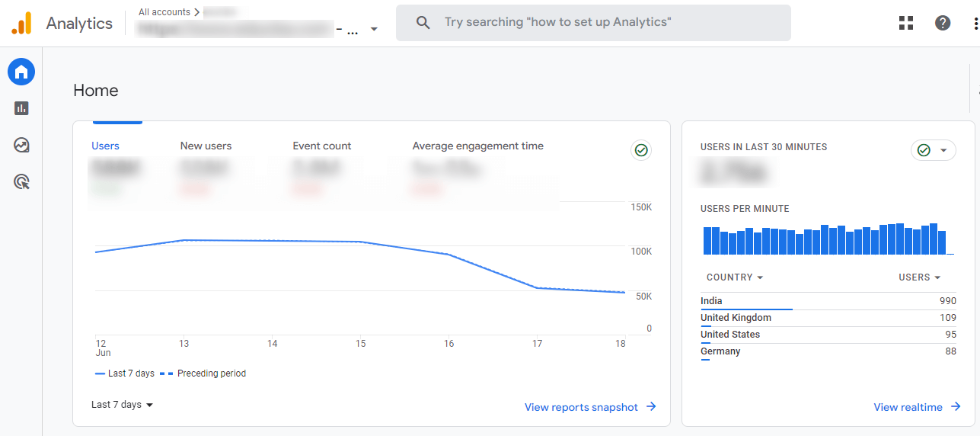Open the Users metric dropdown in realtime card
The image size is (980, 436).
(x=919, y=277)
